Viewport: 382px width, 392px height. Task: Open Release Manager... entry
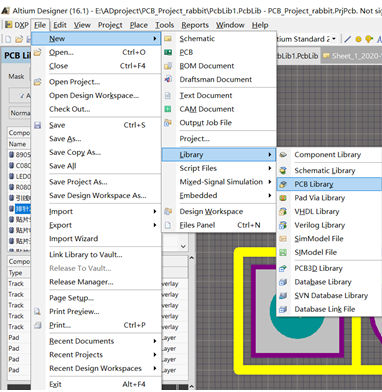[x=81, y=282]
